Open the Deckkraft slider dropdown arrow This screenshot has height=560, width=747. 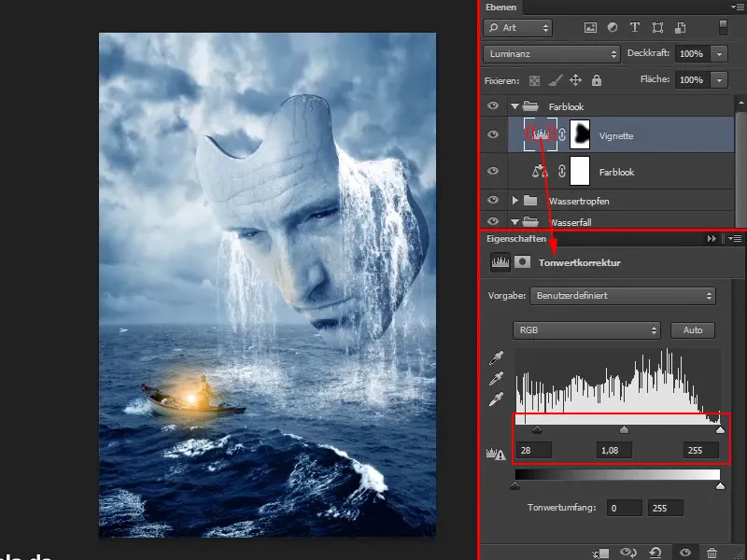coord(719,54)
